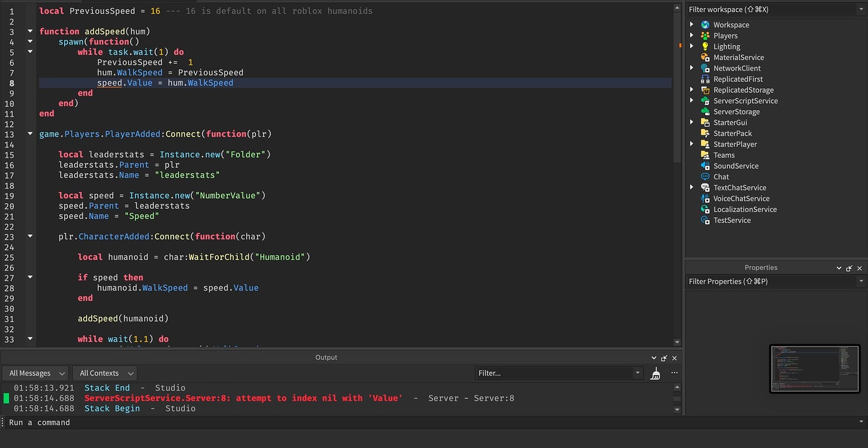Pop out the Properties panel
868x448 pixels.
[849, 268]
